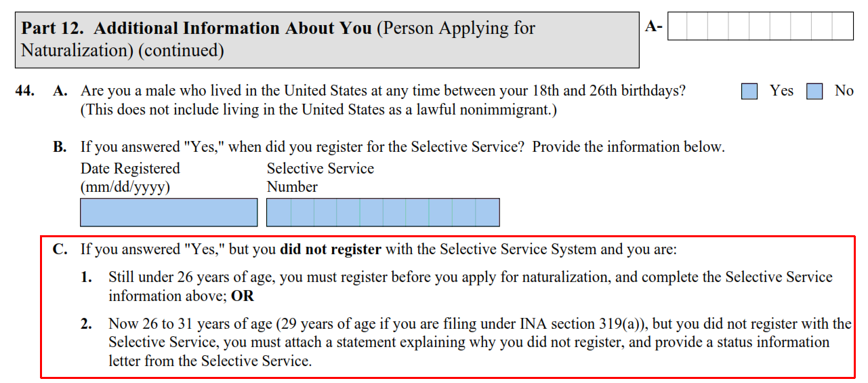Click the last box of the A-Number field
Image resolution: width=868 pixels, height=383 pixels.
point(843,26)
